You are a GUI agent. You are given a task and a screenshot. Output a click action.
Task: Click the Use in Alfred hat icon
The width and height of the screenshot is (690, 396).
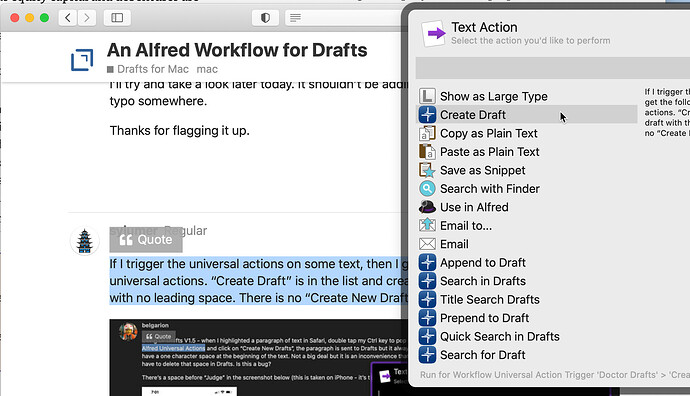427,207
